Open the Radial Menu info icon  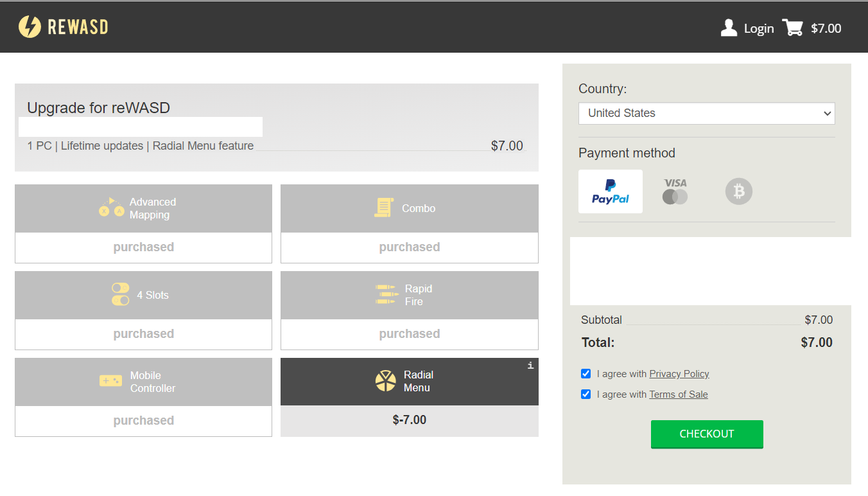[530, 366]
